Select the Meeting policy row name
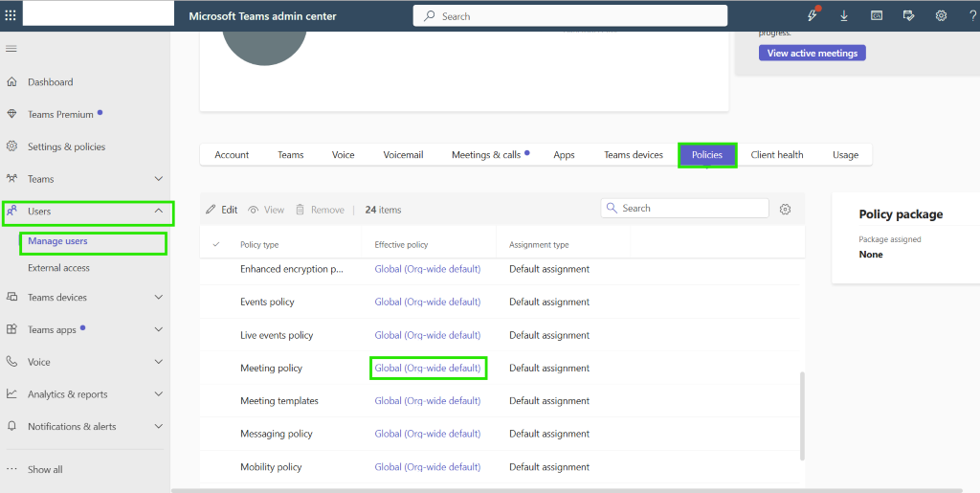The height and width of the screenshot is (493, 980). (271, 368)
